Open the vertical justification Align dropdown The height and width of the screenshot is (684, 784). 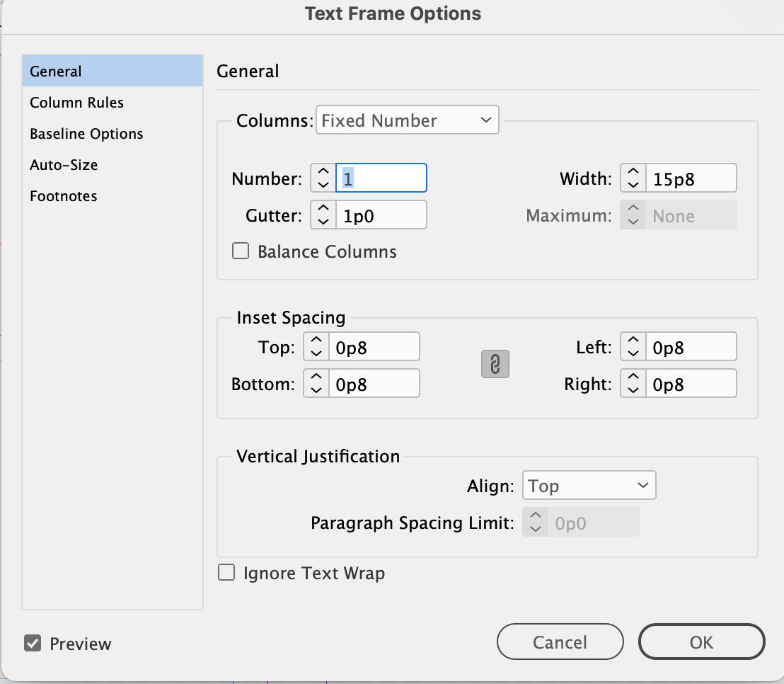tap(589, 486)
